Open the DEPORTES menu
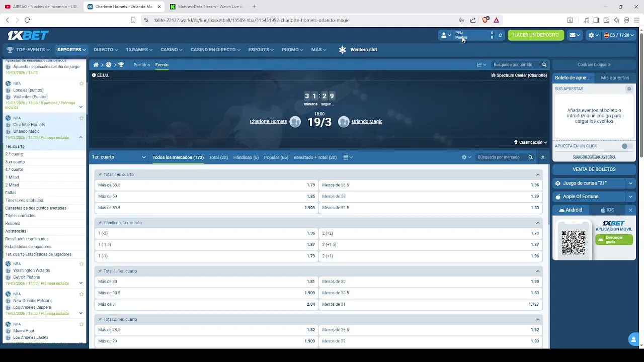 (71, 50)
